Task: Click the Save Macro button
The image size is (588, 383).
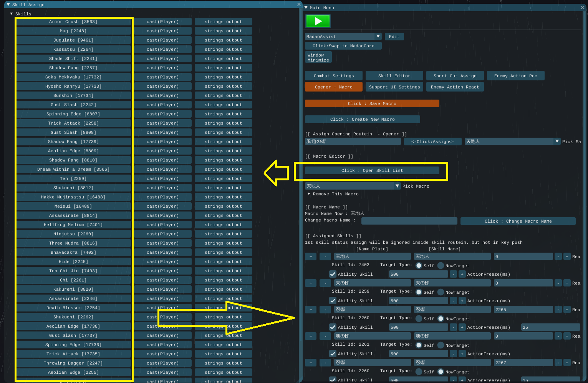Action: pos(372,103)
